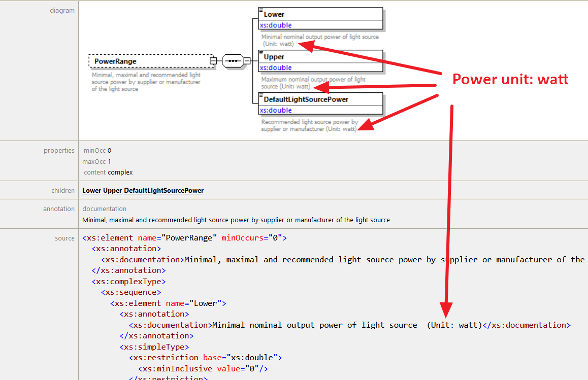
Task: Click the source documentation line 'Minimal nominal output power'
Action: (x=349, y=325)
